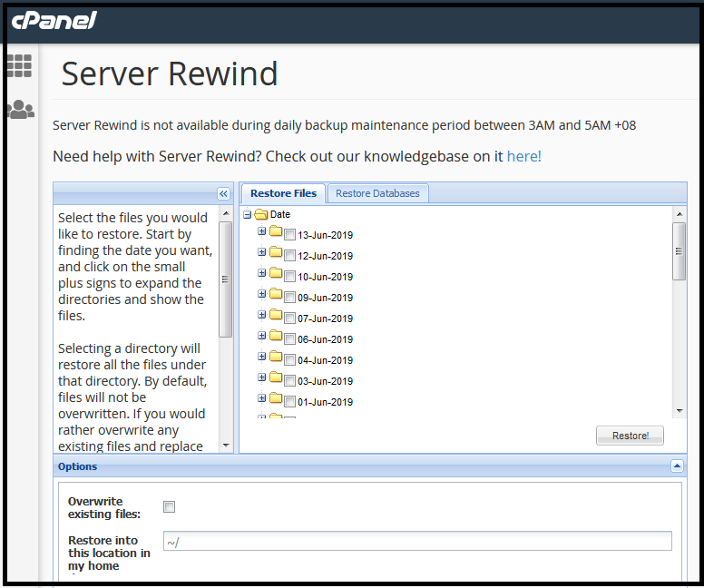Expand the 04-Jun-2019 tree node

pyautogui.click(x=262, y=357)
